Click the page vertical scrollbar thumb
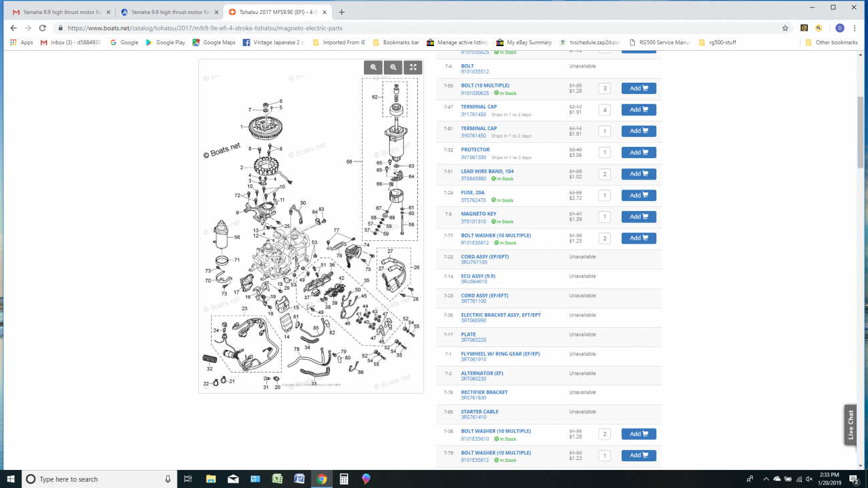Screen dimensions: 868x488 (862, 132)
